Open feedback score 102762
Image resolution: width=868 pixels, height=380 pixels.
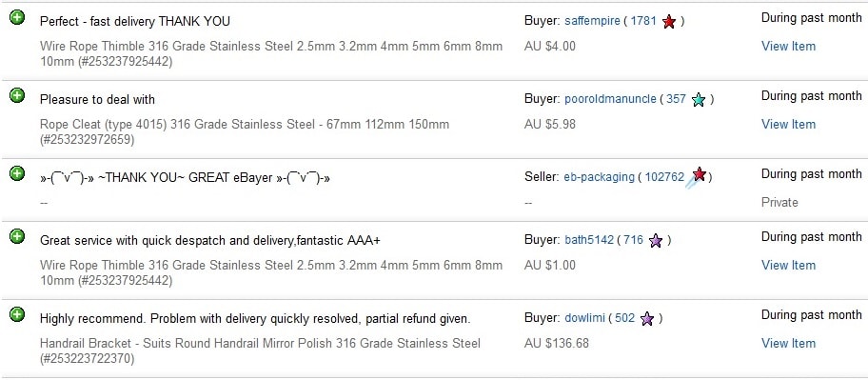(664, 177)
